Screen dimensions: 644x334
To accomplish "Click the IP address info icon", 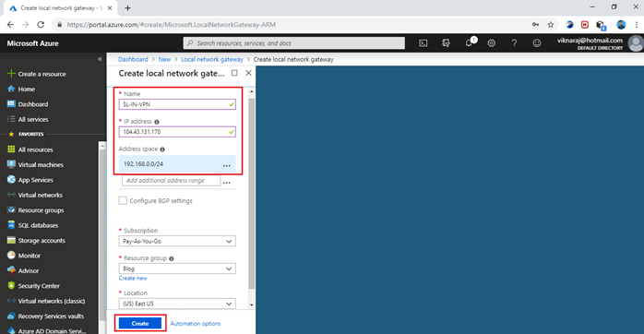I will [x=157, y=122].
